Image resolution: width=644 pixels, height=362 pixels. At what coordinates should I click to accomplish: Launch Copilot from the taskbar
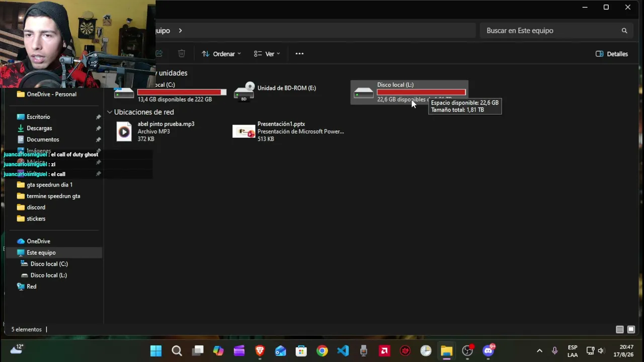[218, 351]
